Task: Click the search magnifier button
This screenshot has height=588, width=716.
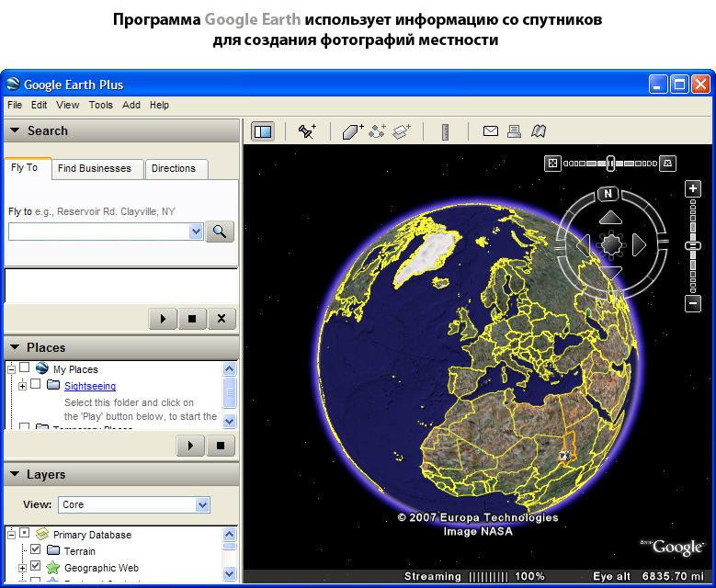Action: coord(220,232)
